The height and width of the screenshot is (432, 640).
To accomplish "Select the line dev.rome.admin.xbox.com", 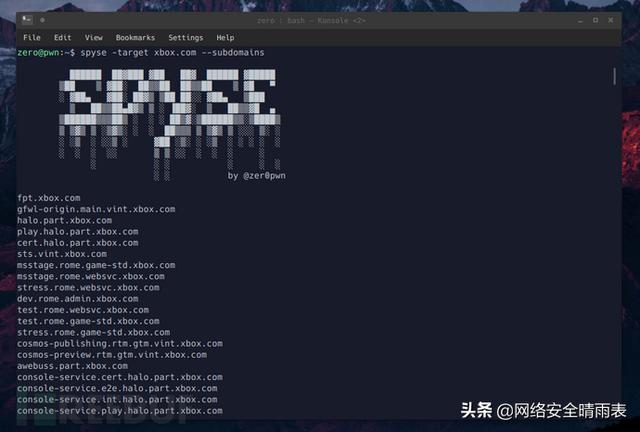I will (x=78, y=299).
